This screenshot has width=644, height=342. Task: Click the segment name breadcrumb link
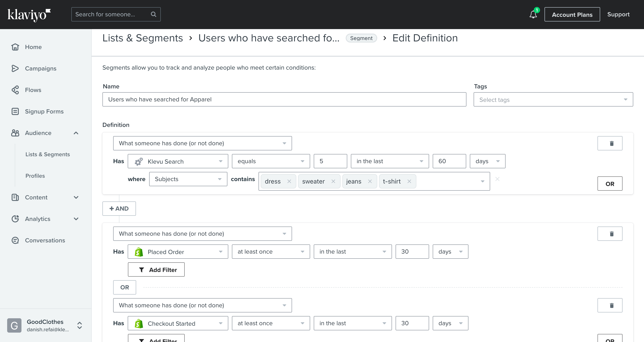coord(269,38)
